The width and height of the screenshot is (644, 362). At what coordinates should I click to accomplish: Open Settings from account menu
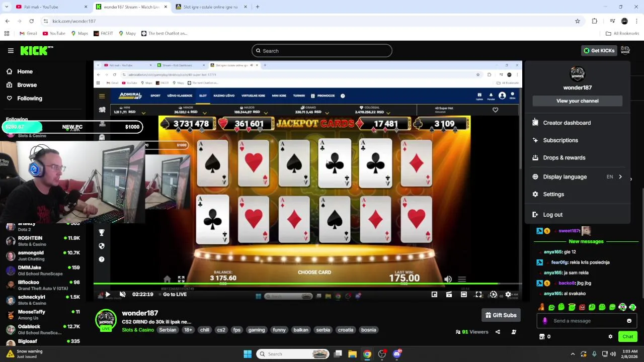577,194
